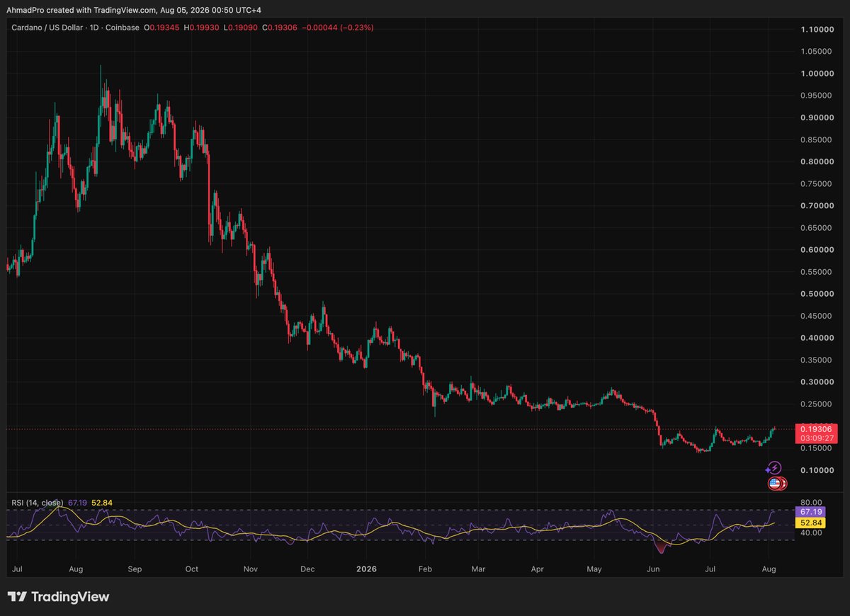850x616 pixels.
Task: Click the open value O0.19345 in legend
Action: tap(161, 27)
